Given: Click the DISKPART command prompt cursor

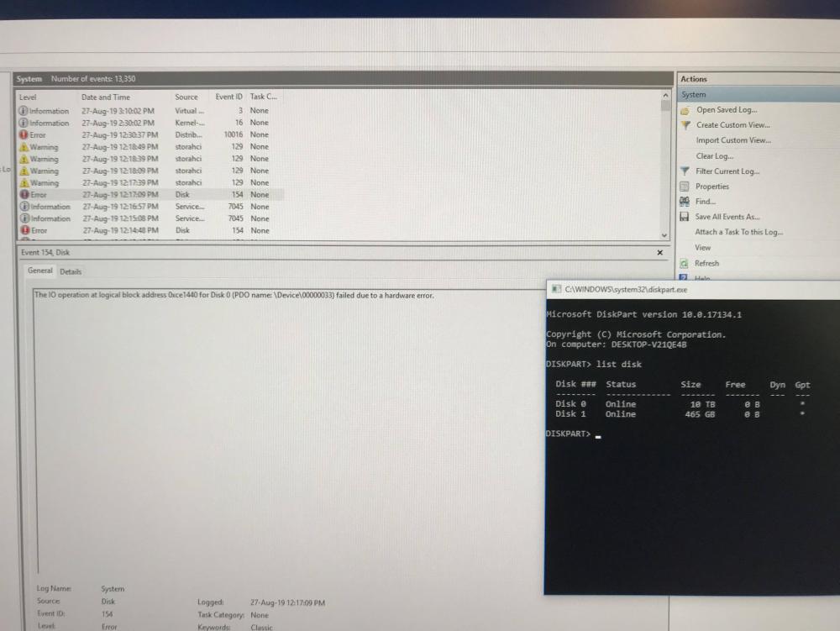Looking at the screenshot, I should click(x=598, y=435).
